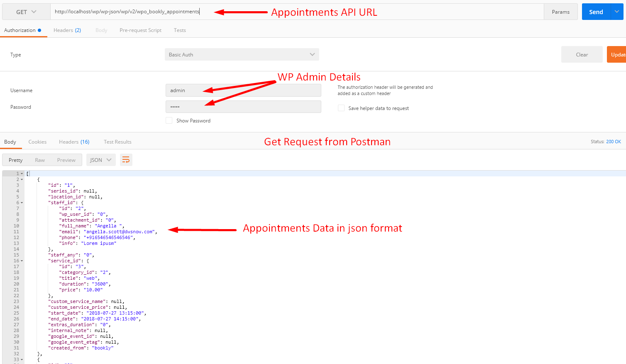Collapse fold arrow on line 6 staff_id

pyautogui.click(x=22, y=203)
